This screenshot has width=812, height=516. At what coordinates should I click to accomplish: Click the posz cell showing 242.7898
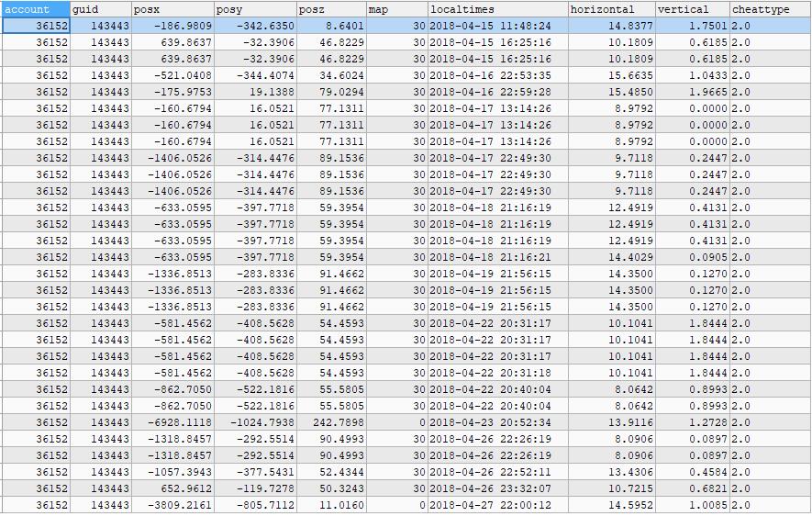pyautogui.click(x=331, y=423)
